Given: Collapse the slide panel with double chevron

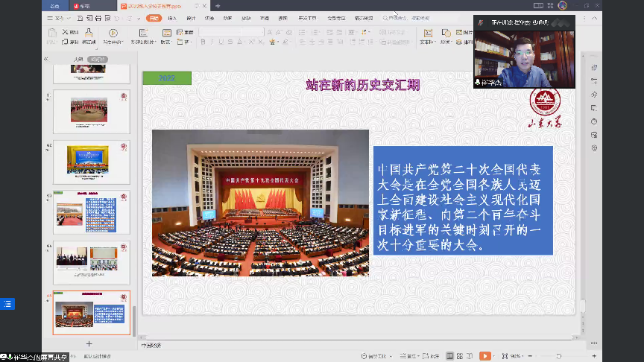Looking at the screenshot, I should click(46, 59).
